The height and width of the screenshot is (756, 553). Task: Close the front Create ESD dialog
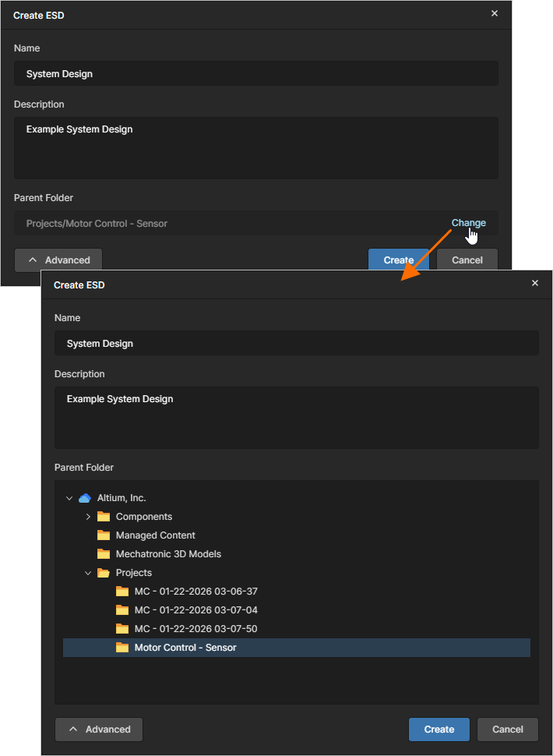click(535, 284)
